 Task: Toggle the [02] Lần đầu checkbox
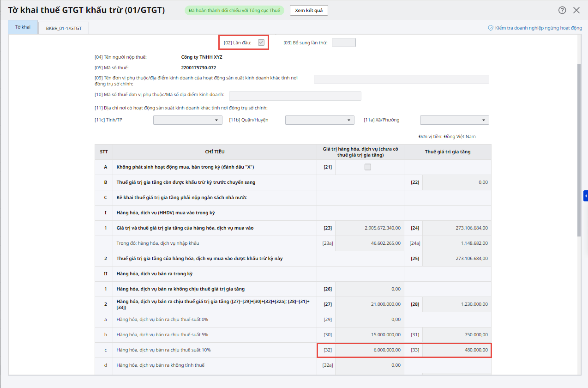(x=261, y=43)
